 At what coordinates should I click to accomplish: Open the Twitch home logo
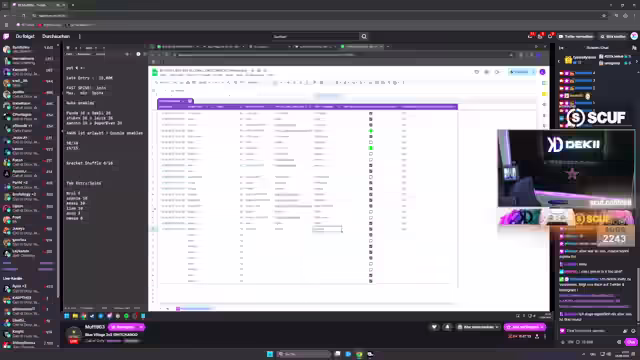(6, 36)
